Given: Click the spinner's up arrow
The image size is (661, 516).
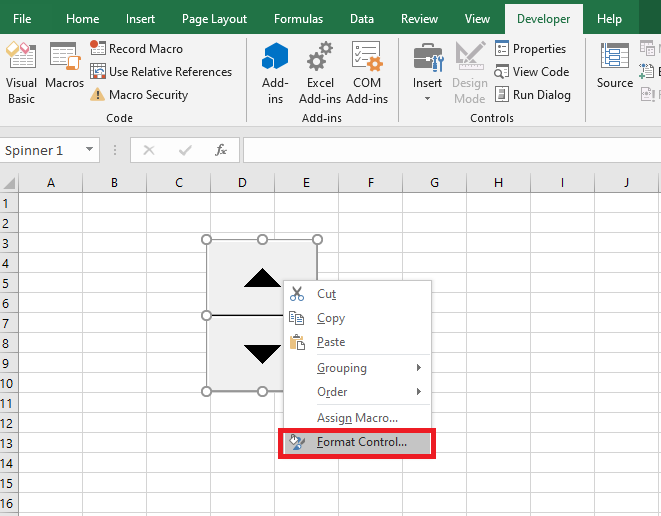Looking at the screenshot, I should pos(262,278).
